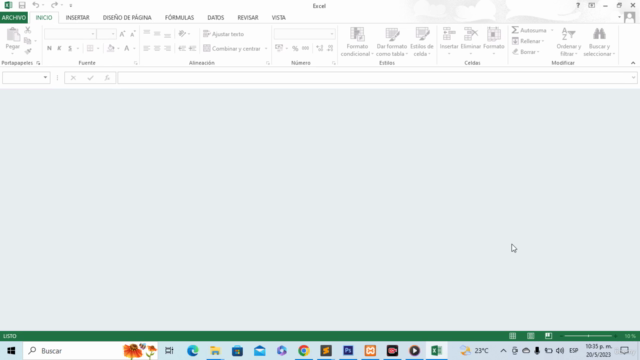Select the format painter brush

pos(28,51)
